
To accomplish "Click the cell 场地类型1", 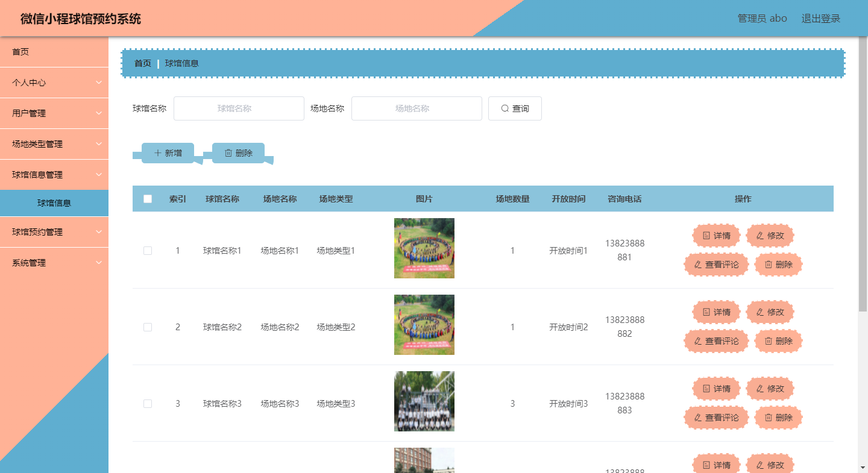I will (336, 251).
